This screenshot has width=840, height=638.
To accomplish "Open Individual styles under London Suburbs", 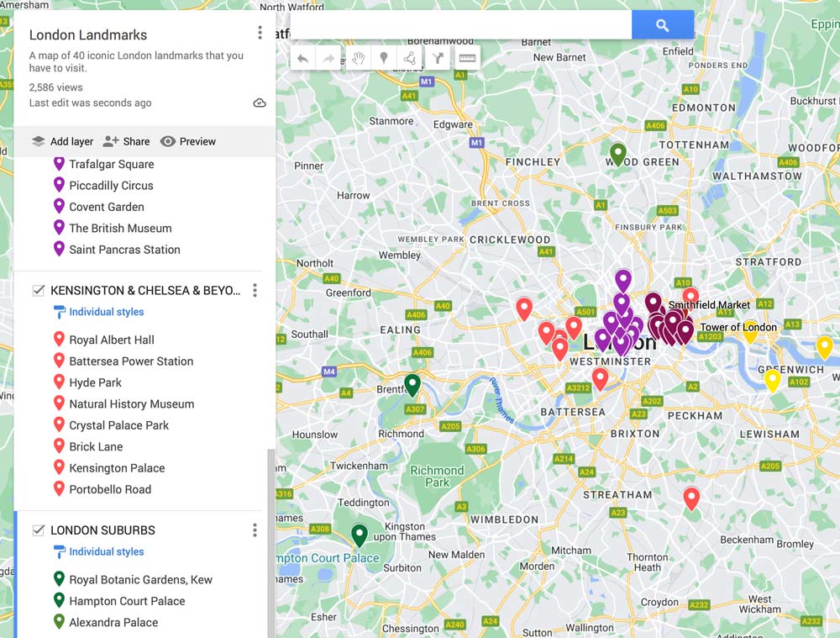I will [x=99, y=551].
